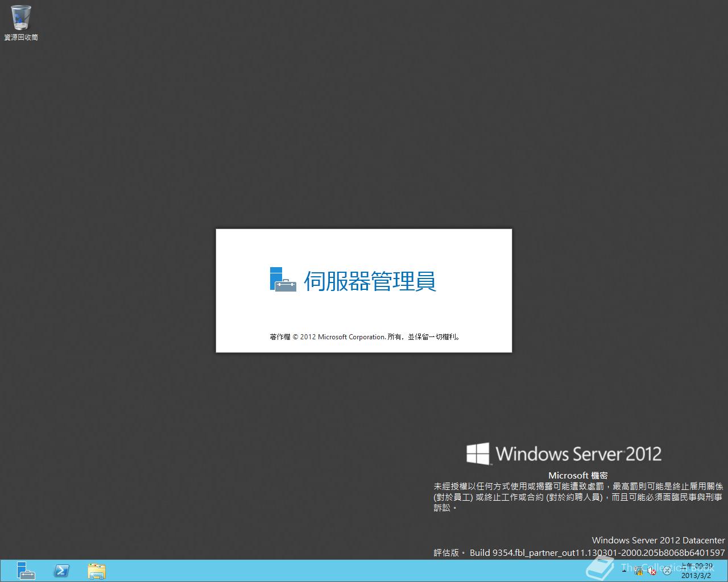Click the Server Manager splash logo icon

[x=283, y=280]
